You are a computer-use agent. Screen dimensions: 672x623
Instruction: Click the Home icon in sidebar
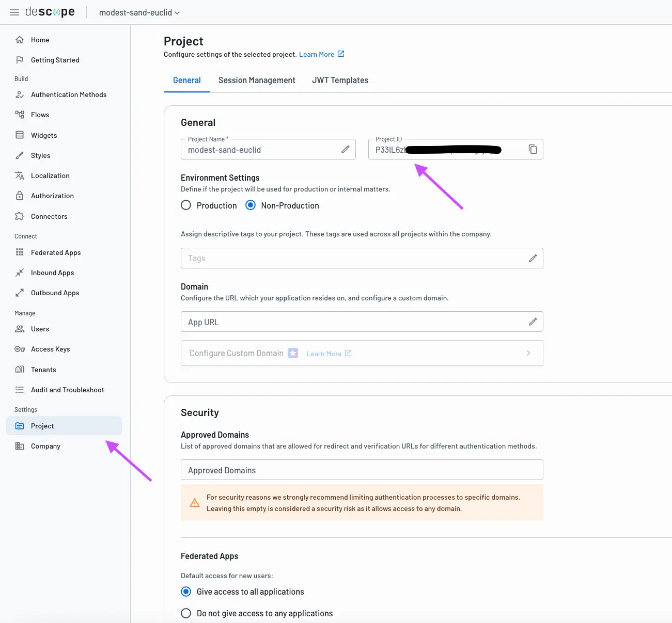click(x=20, y=40)
